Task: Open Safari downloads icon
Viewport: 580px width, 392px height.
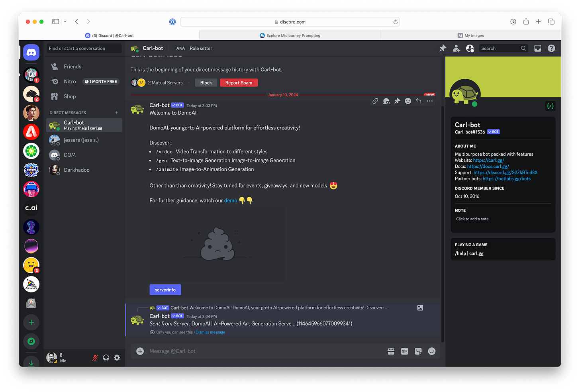Action: pos(513,22)
